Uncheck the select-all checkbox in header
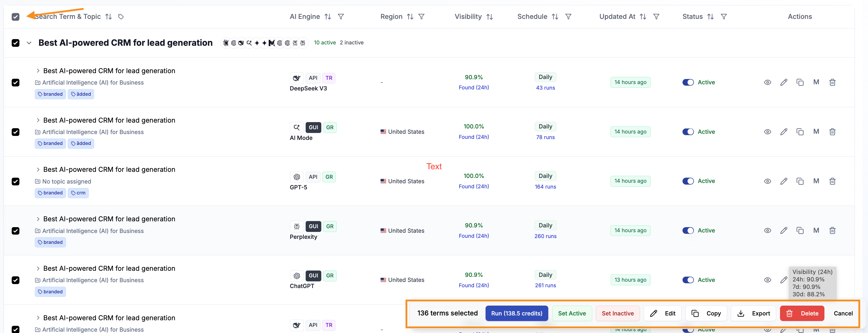 (x=15, y=16)
